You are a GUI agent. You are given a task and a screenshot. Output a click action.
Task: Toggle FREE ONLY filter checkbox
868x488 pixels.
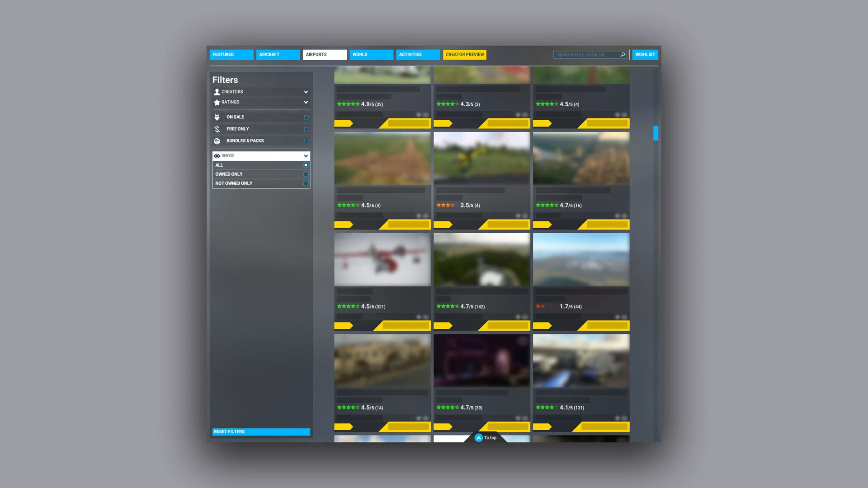point(307,129)
